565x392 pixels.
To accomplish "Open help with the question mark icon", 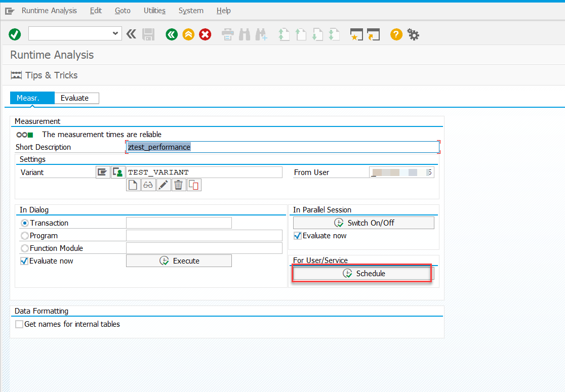I will click(x=396, y=34).
